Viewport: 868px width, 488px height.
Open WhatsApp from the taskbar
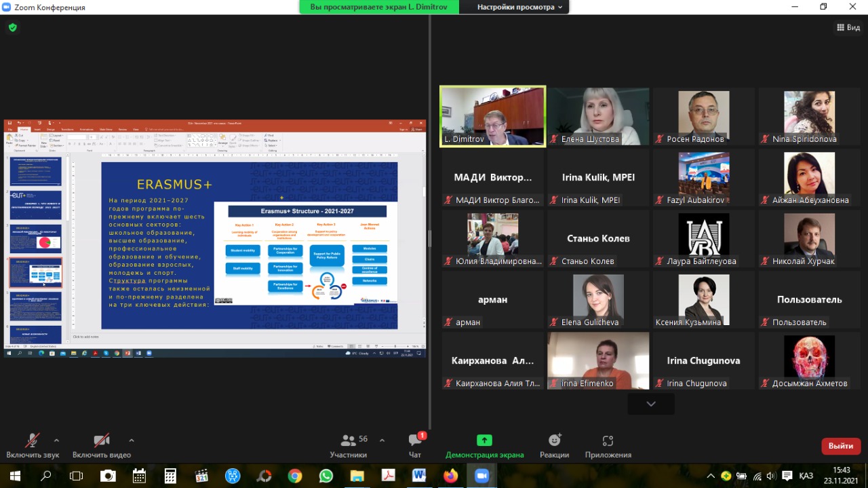(326, 476)
